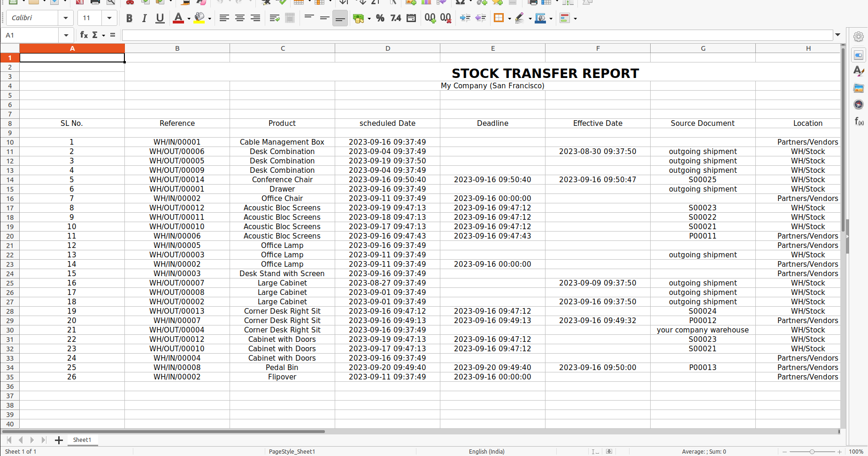The height and width of the screenshot is (456, 868).
Task: Toggle bold formatting
Action: (129, 18)
